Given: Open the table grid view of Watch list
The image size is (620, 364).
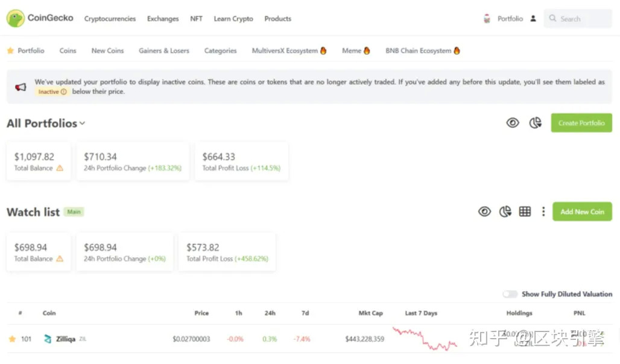Looking at the screenshot, I should point(525,212).
